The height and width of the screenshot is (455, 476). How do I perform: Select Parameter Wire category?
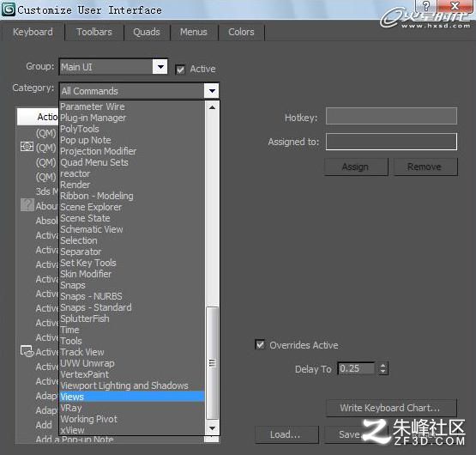pyautogui.click(x=132, y=106)
